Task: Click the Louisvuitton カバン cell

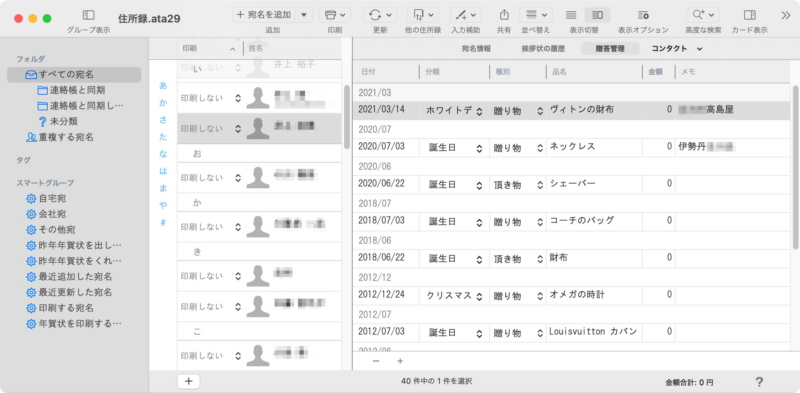Action: 594,332
